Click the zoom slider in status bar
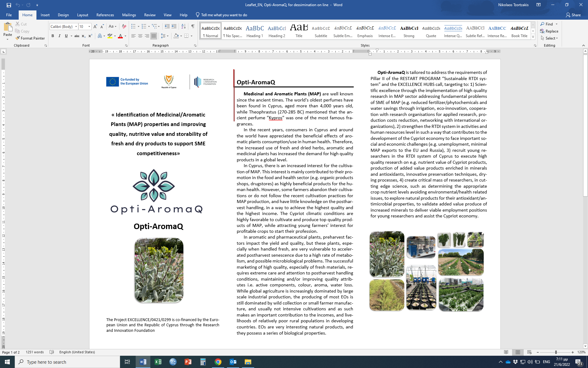588x368 pixels. click(556, 352)
